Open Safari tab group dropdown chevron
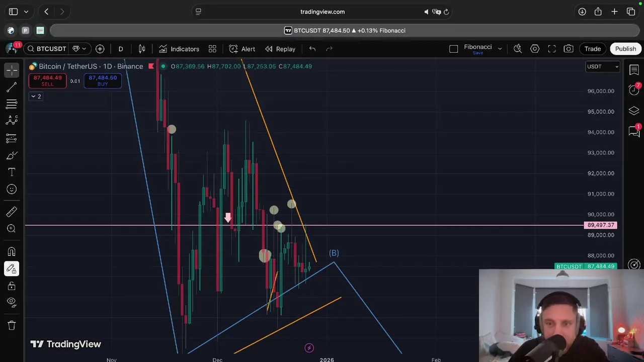Image resolution: width=644 pixels, height=362 pixels. 26,12
